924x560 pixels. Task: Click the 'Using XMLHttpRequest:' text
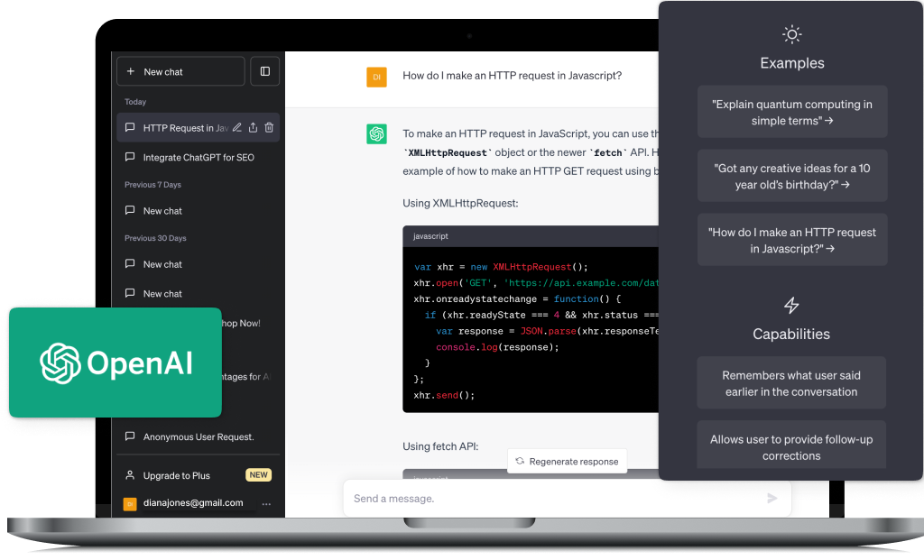(x=460, y=203)
